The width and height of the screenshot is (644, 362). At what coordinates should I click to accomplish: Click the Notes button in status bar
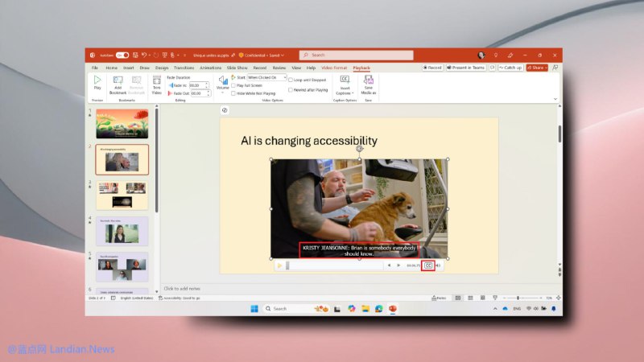[439, 298]
